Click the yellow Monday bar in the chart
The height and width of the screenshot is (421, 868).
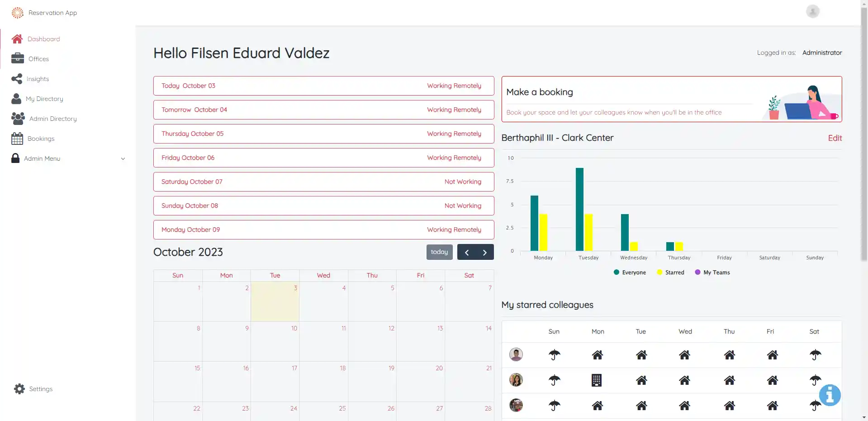(543, 232)
